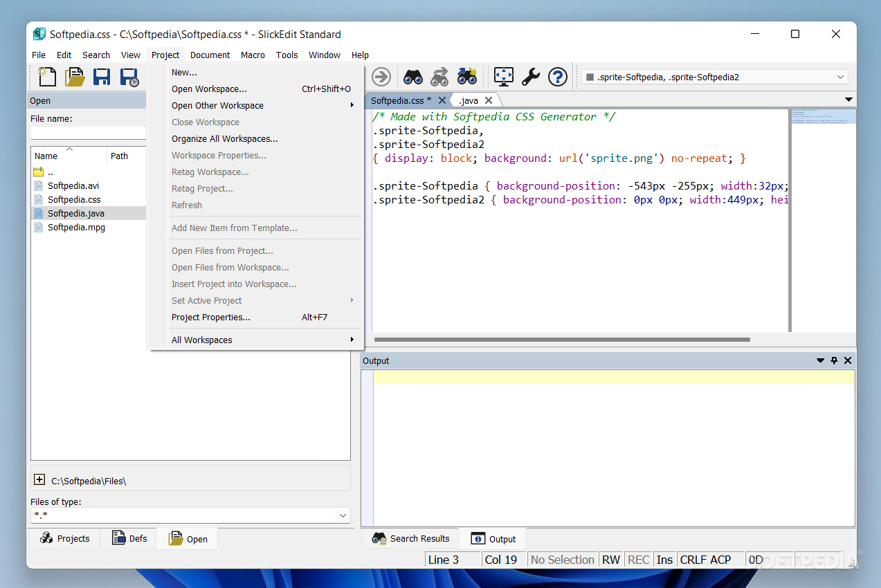Click the No Selection status field
This screenshot has width=881, height=588.
click(562, 560)
